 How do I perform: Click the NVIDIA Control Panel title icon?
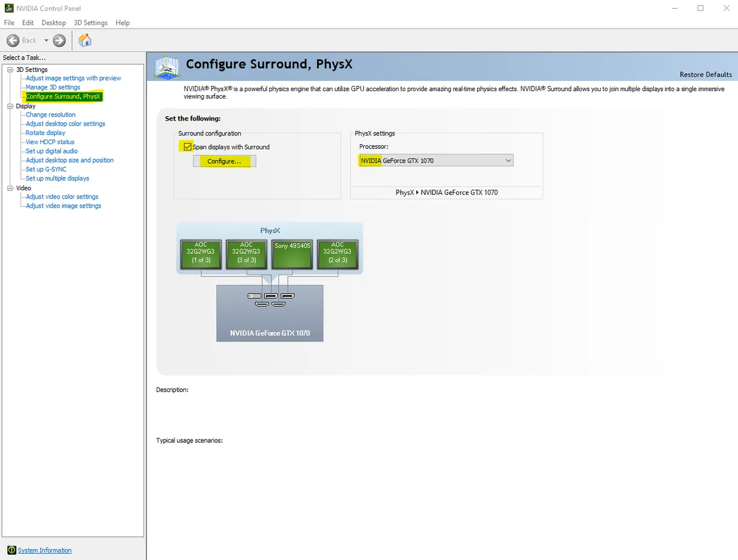[x=9, y=8]
